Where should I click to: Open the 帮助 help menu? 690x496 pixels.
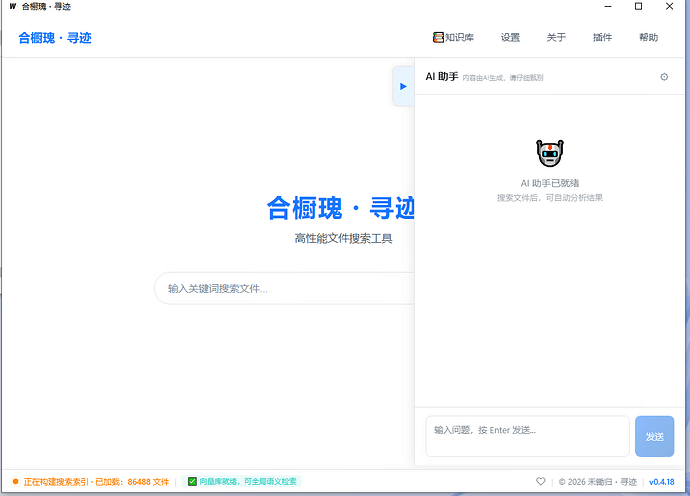(x=649, y=37)
